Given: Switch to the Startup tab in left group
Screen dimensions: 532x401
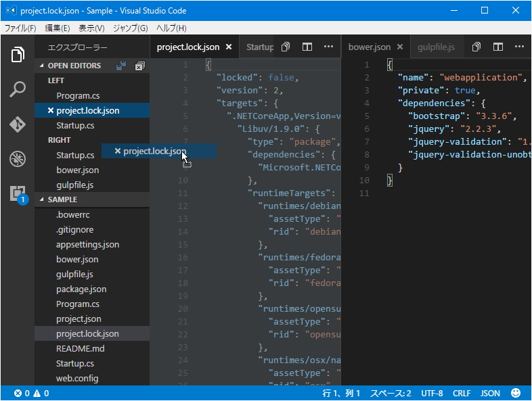Looking at the screenshot, I should (259, 47).
